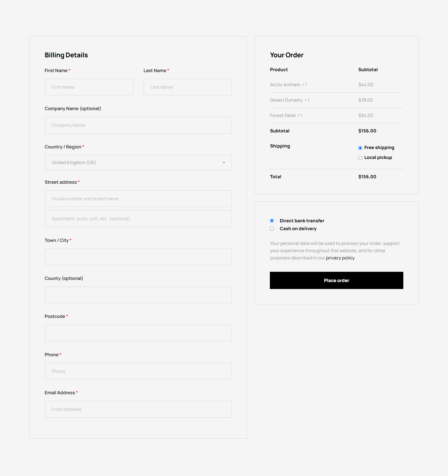Focus the Phone number input
This screenshot has width=448, height=476.
coord(138,371)
